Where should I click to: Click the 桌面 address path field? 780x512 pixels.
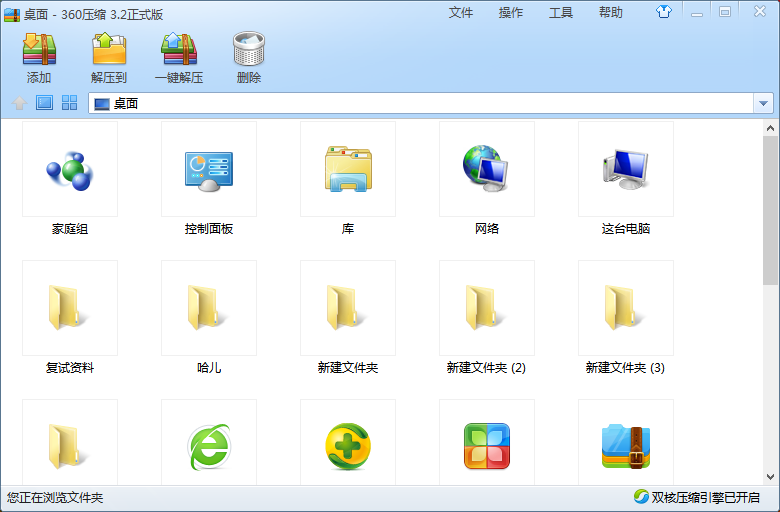pos(421,103)
